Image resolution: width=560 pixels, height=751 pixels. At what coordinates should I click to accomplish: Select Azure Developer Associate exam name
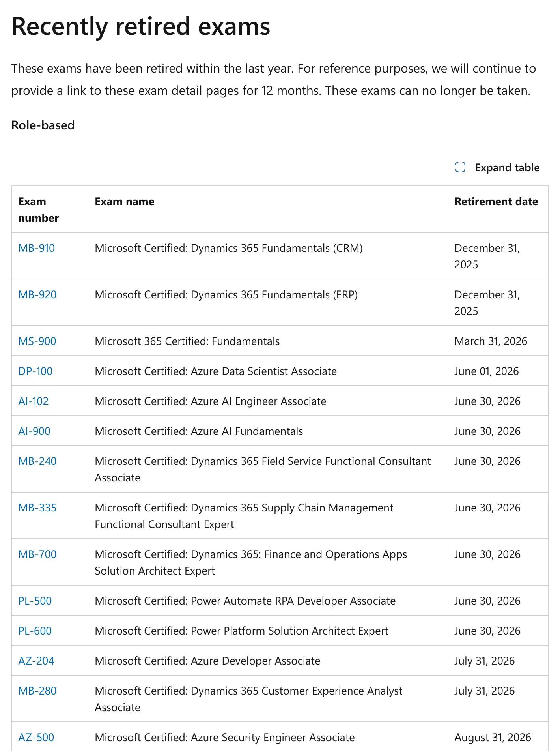click(207, 661)
